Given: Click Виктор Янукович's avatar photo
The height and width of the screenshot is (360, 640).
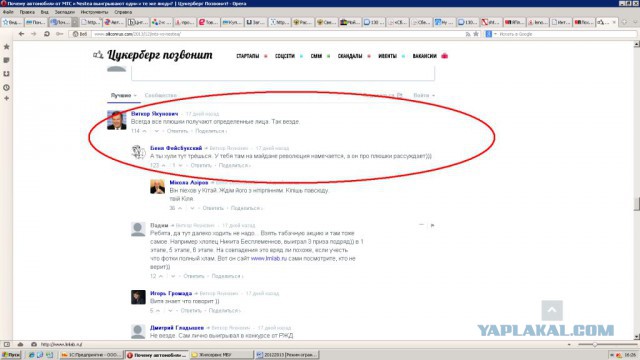Looking at the screenshot, I should point(117,120).
